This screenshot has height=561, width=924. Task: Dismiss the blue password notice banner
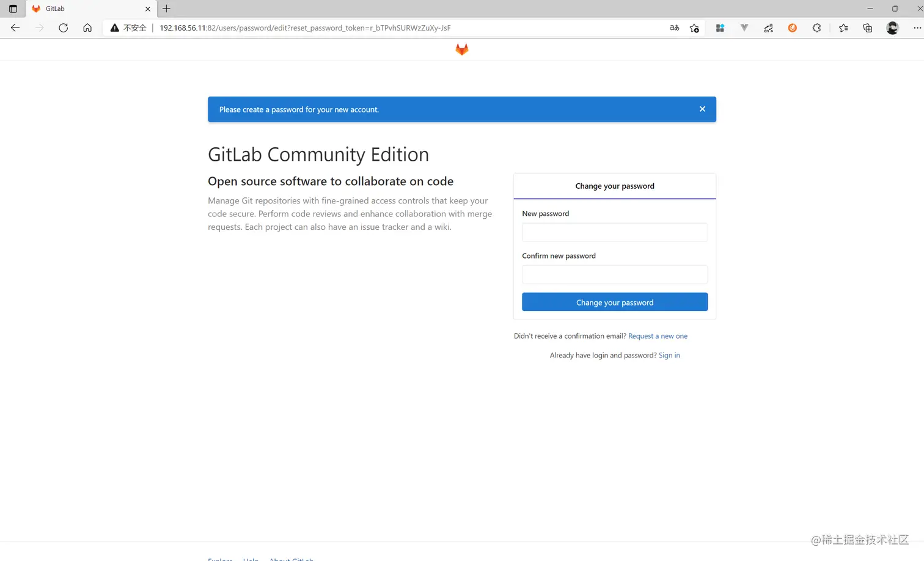pos(702,109)
